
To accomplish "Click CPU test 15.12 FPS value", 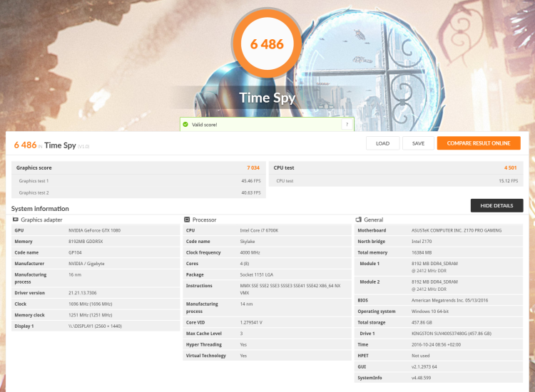I will point(509,180).
